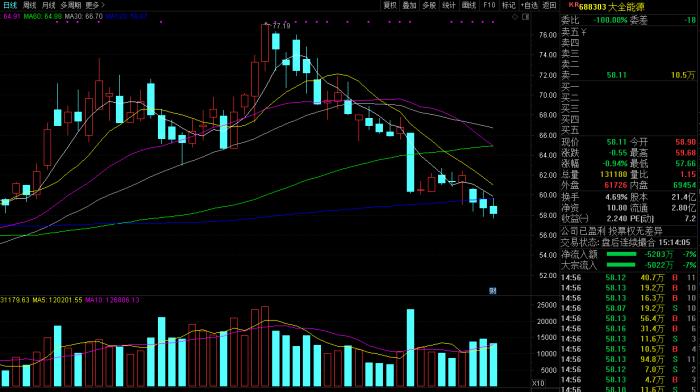Click tick row with volume 31.4万
This screenshot has width=700, height=392.
pos(629,329)
